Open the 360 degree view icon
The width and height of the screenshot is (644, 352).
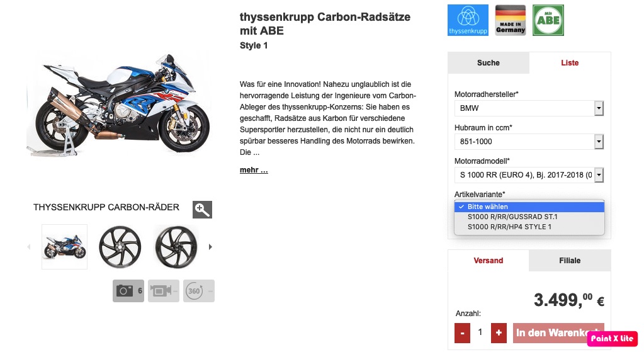tap(199, 291)
